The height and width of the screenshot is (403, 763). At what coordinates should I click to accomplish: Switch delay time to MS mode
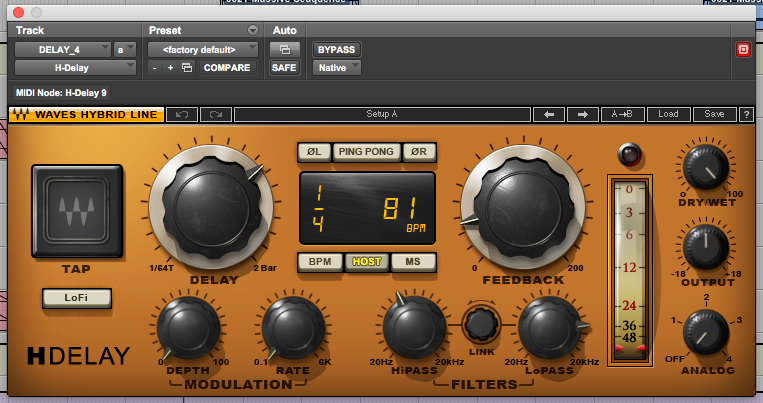point(413,262)
